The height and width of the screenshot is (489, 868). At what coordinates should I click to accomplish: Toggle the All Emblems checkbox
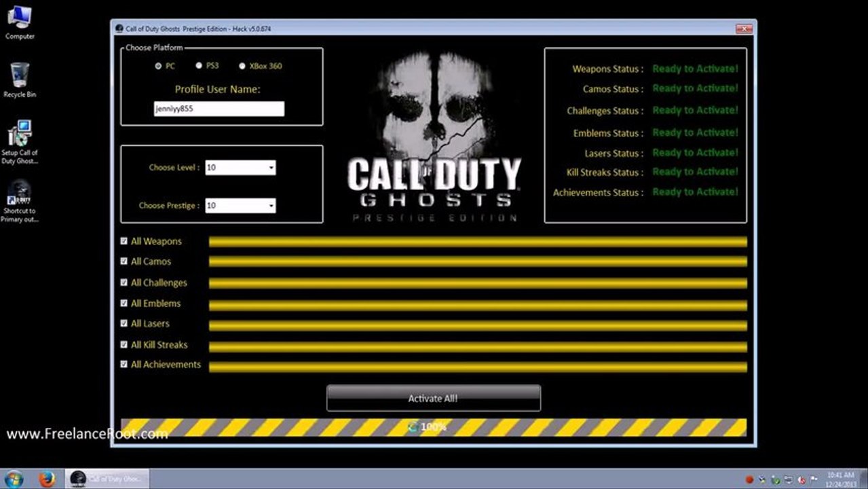point(124,303)
